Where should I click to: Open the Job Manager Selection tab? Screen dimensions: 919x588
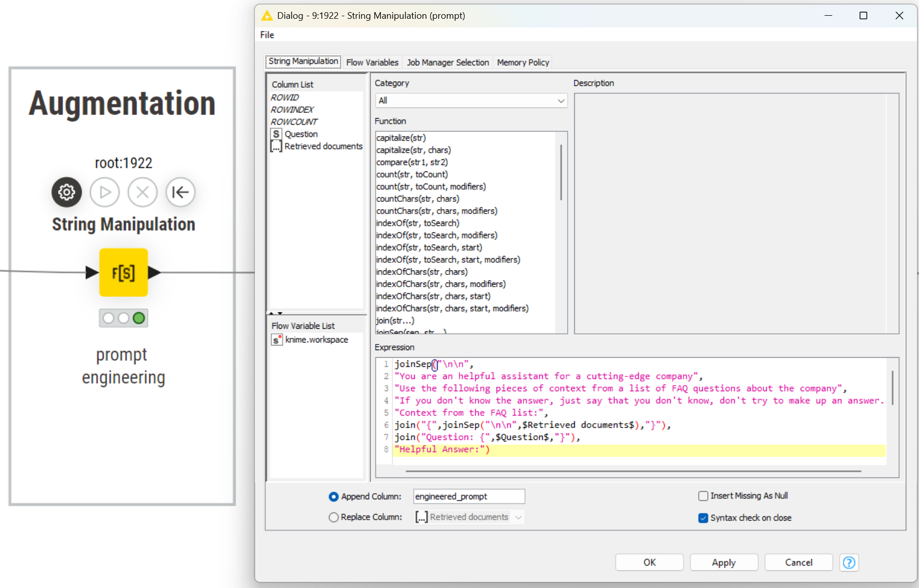pyautogui.click(x=448, y=62)
